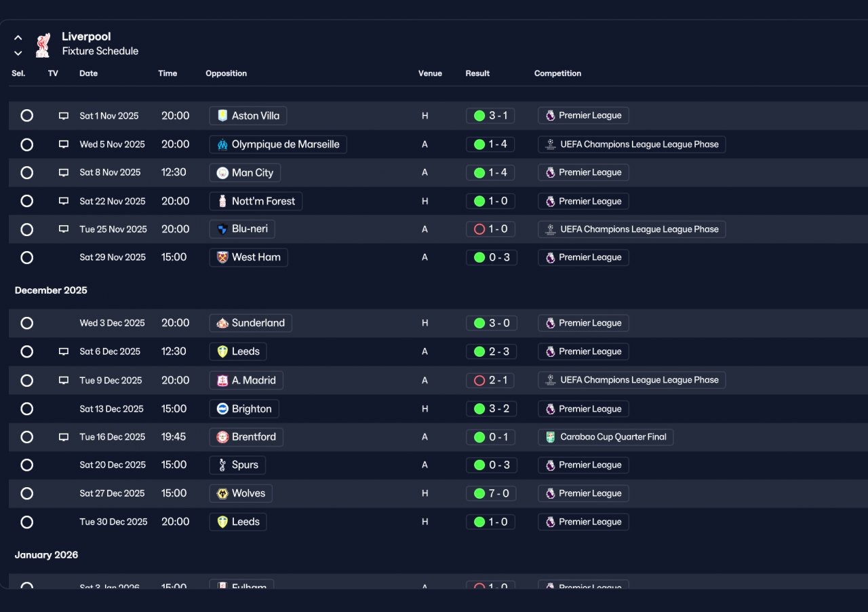Click Premier League icon on Wolves row
The height and width of the screenshot is (612, 868).
click(550, 493)
